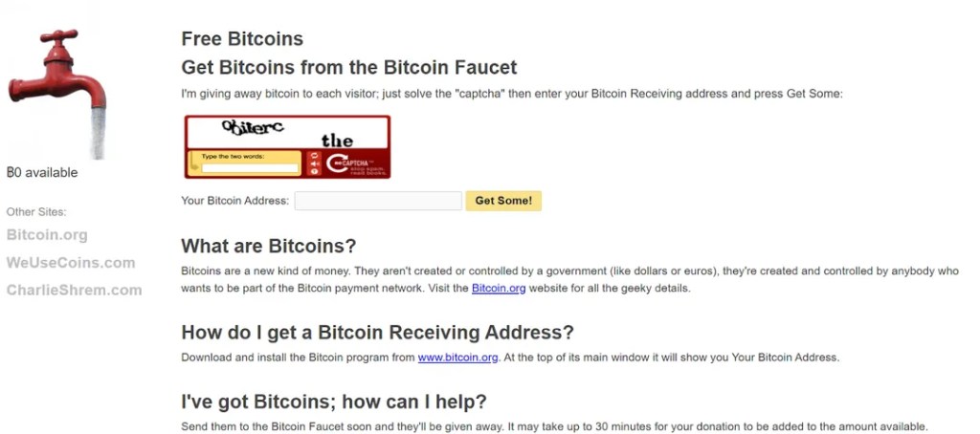Click the 'the' captcha word
Viewport: 980px width, 434px height.
pyautogui.click(x=338, y=141)
